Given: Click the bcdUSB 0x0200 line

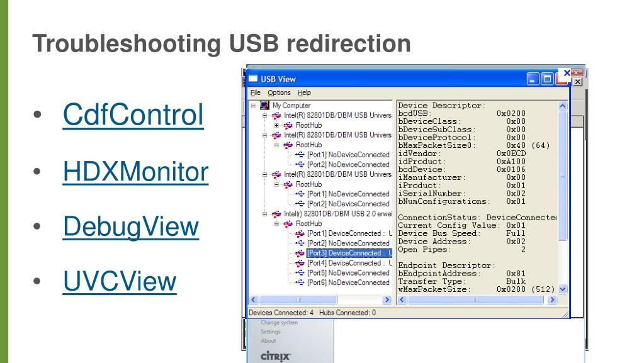Looking at the screenshot, I should click(x=461, y=113).
